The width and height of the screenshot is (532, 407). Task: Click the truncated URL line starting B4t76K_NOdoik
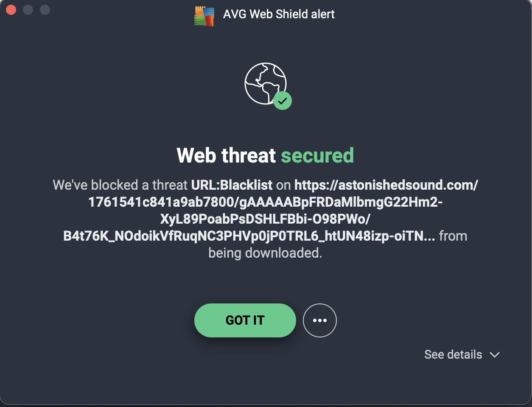click(x=249, y=236)
